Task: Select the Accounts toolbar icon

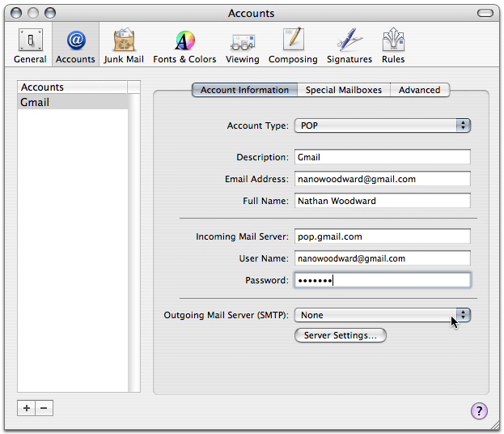Action: [75, 45]
